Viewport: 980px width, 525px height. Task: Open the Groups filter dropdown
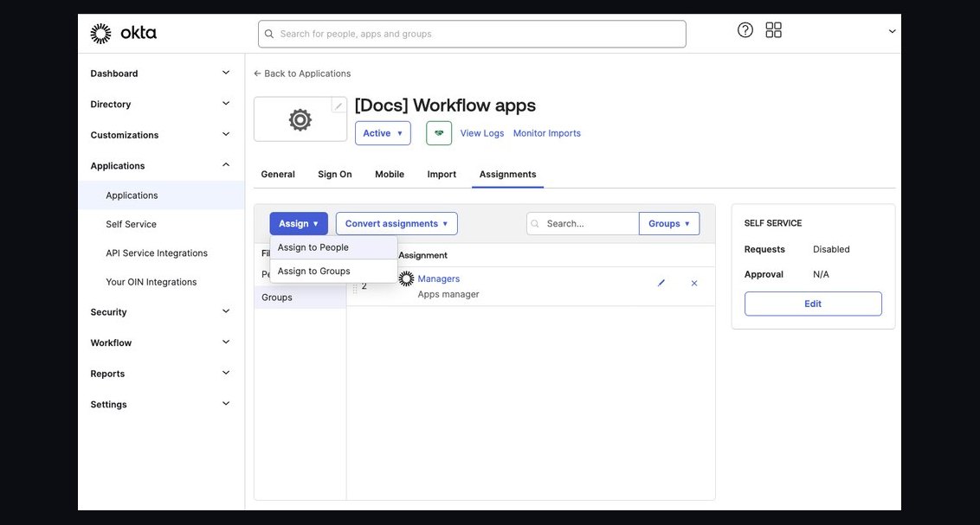pyautogui.click(x=668, y=223)
